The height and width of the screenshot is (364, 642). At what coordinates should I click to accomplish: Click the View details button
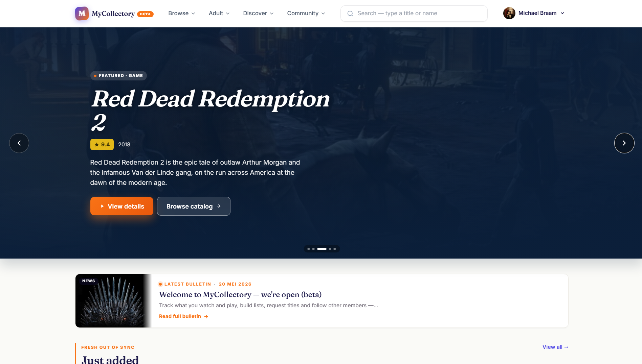point(122,206)
